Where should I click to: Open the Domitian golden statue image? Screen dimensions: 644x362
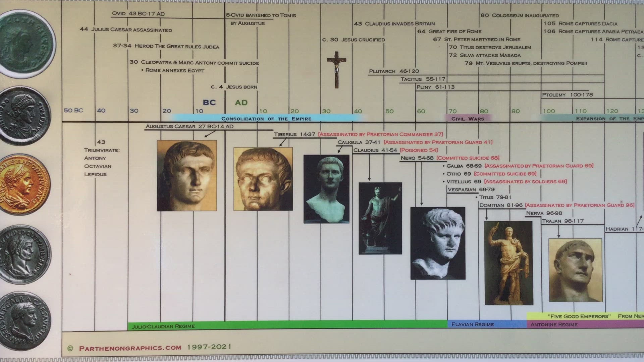coord(508,263)
